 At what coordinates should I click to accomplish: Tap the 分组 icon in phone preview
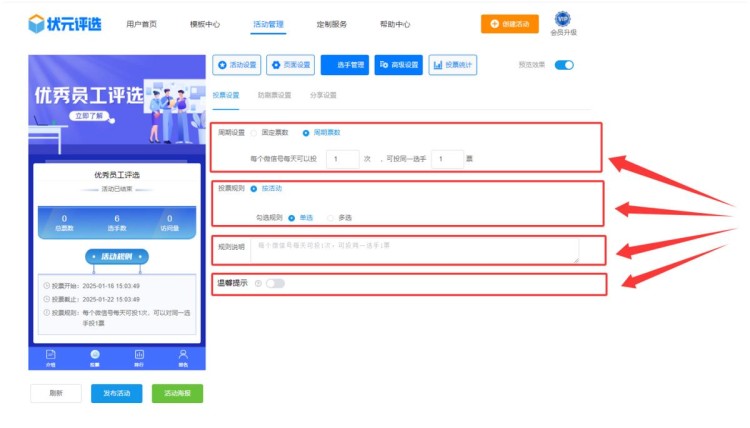51,356
